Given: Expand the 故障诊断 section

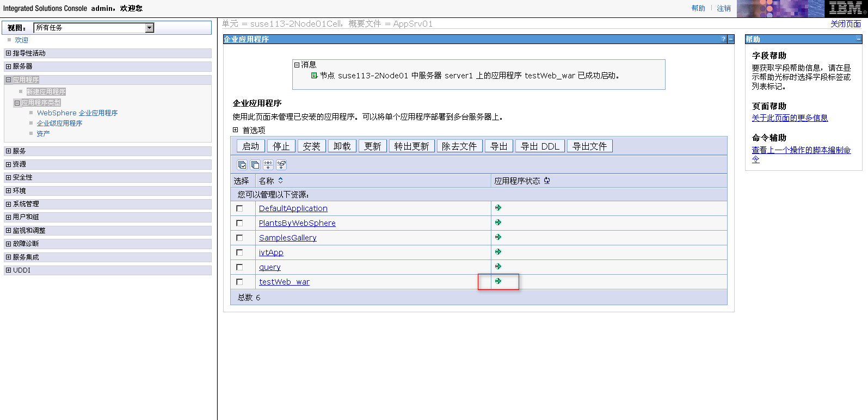Looking at the screenshot, I should [x=8, y=244].
